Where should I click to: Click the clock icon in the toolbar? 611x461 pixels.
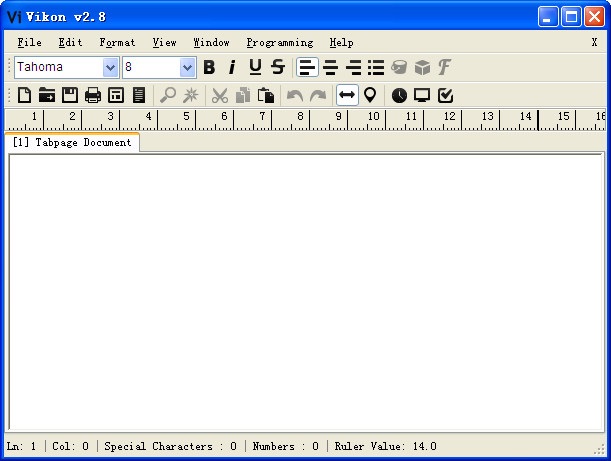[399, 95]
